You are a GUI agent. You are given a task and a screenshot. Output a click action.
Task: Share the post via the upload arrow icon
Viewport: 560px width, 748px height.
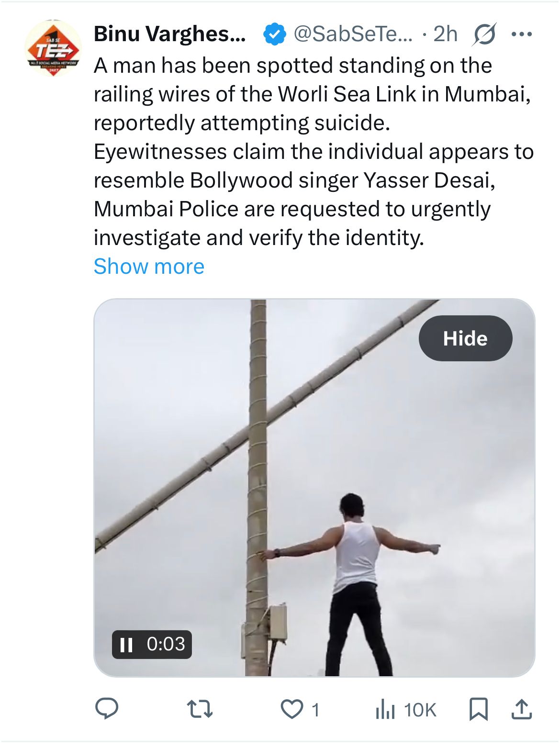tap(521, 709)
